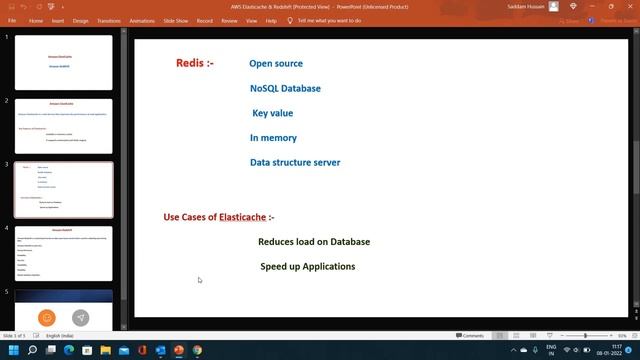Select slide 1 thumbnail
Image resolution: width=640 pixels, height=360 pixels.
64,62
